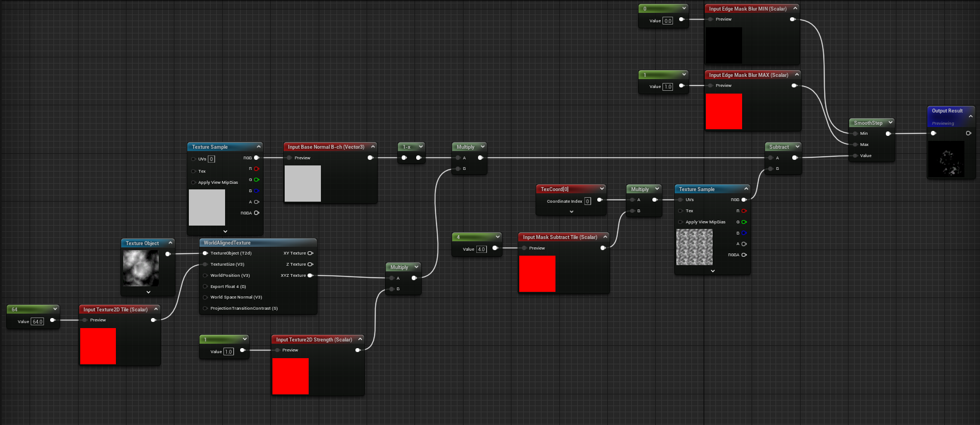
Task: Click the 64.0 value field
Action: click(x=37, y=321)
